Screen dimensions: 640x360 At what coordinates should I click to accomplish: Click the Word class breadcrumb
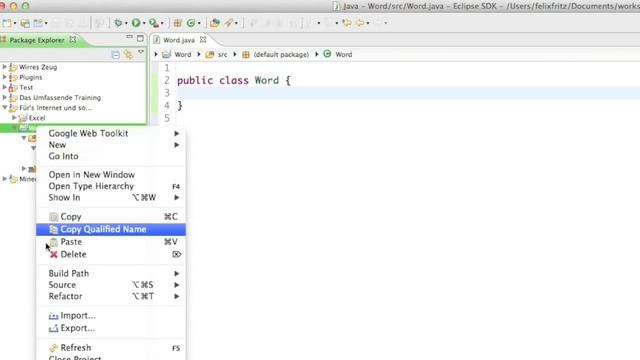(338, 54)
